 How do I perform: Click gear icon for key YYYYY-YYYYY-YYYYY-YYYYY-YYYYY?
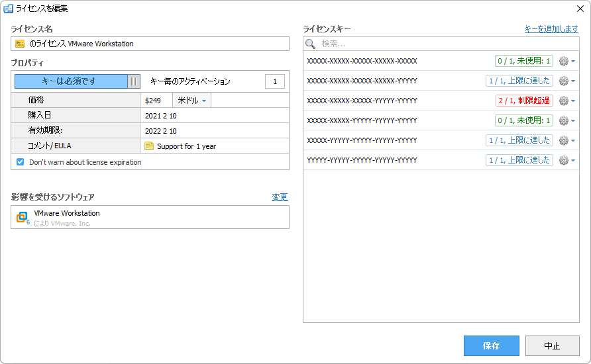click(564, 160)
